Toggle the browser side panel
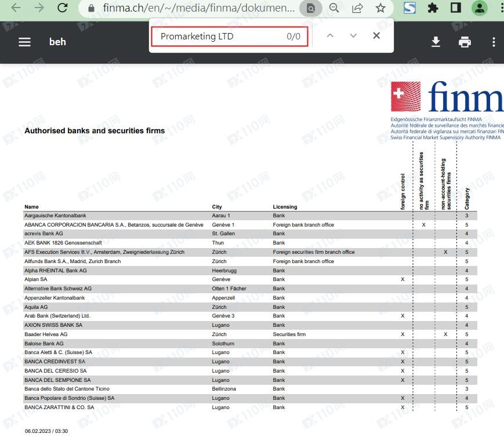 coord(456,8)
